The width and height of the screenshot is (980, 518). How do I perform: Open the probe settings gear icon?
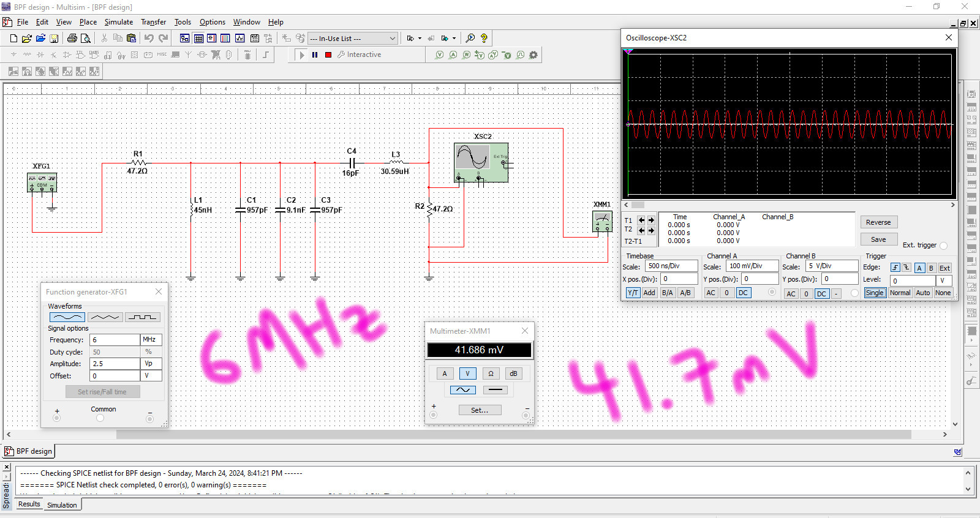coord(533,54)
